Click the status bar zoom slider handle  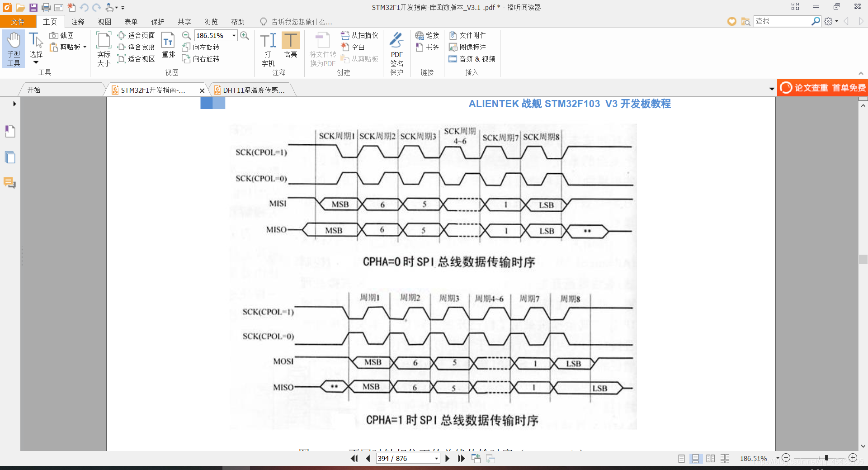click(x=826, y=458)
